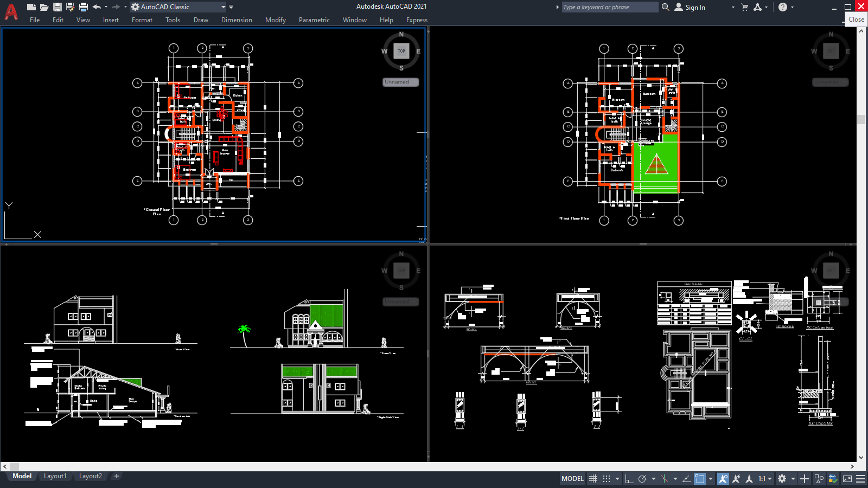The height and width of the screenshot is (488, 868).
Task: Open the AutoCAD Classic workspace dropdown
Action: coord(222,7)
